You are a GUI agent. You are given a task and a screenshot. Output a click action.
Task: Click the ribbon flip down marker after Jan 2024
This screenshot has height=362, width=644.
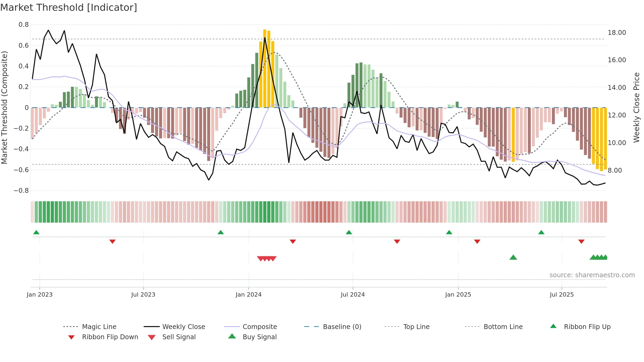(x=293, y=242)
